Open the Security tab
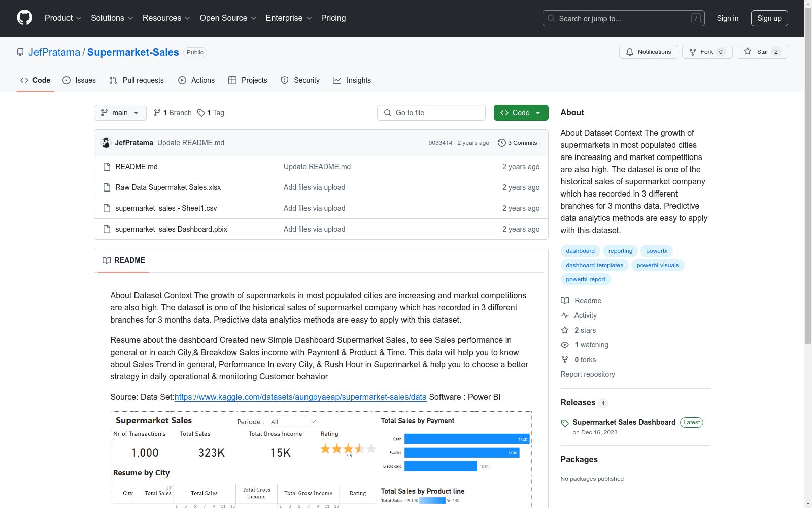The width and height of the screenshot is (812, 508). pyautogui.click(x=300, y=80)
